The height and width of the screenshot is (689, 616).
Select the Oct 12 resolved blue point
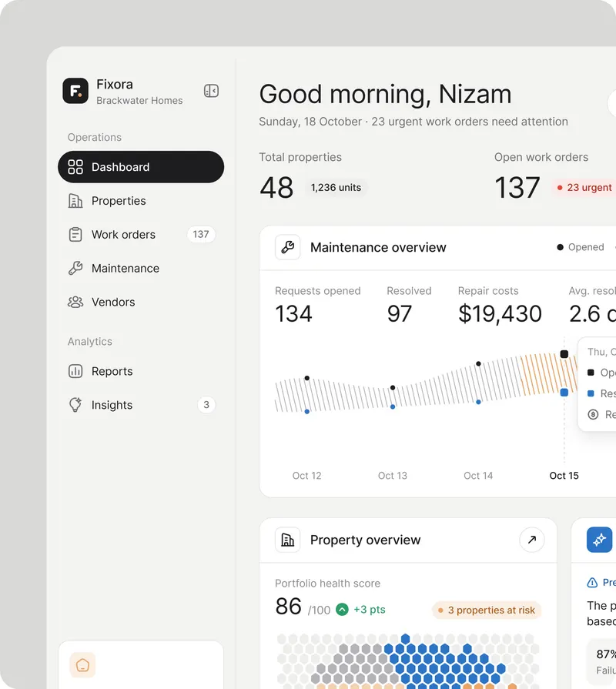307,412
